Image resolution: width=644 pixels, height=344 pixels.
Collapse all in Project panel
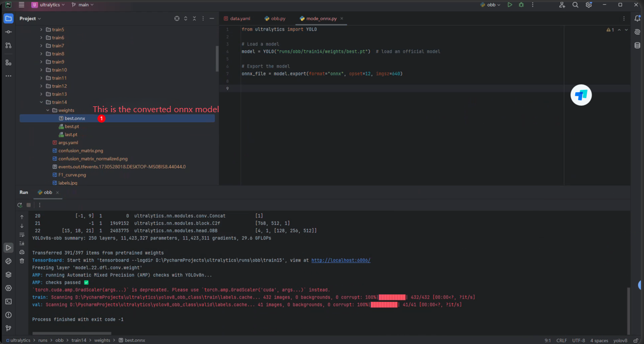194,19
